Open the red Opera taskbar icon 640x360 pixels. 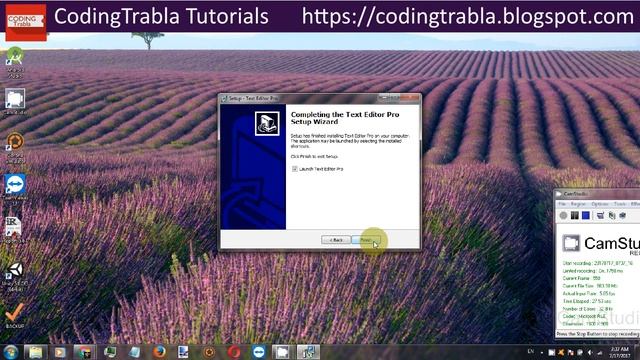coord(234,352)
